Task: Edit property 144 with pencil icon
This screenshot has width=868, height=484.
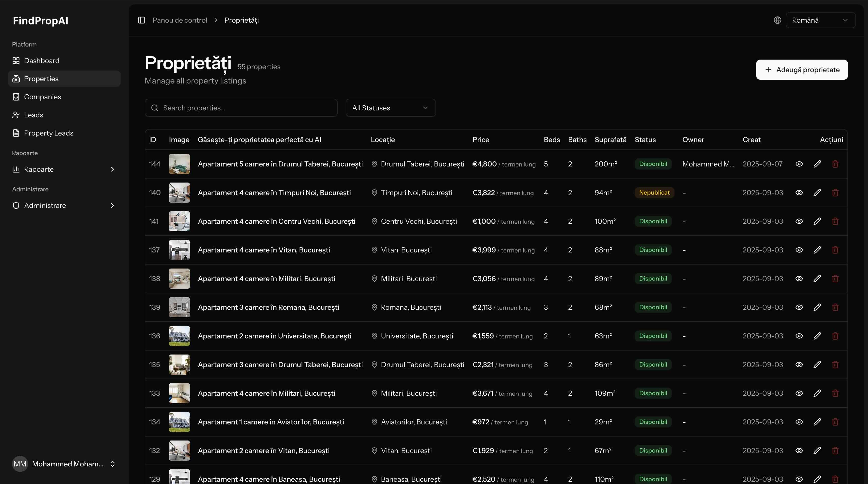Action: click(x=817, y=164)
